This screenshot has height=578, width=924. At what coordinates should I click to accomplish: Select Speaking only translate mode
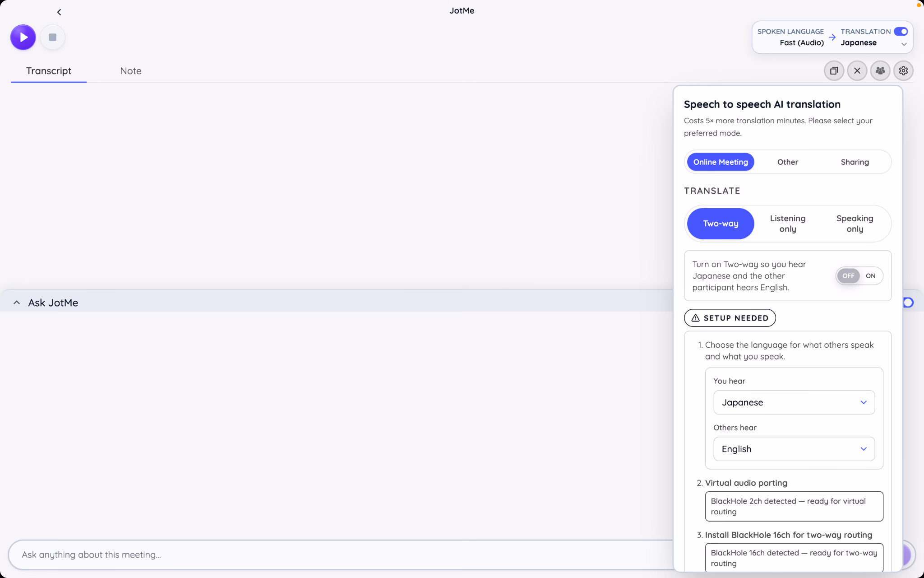(855, 224)
